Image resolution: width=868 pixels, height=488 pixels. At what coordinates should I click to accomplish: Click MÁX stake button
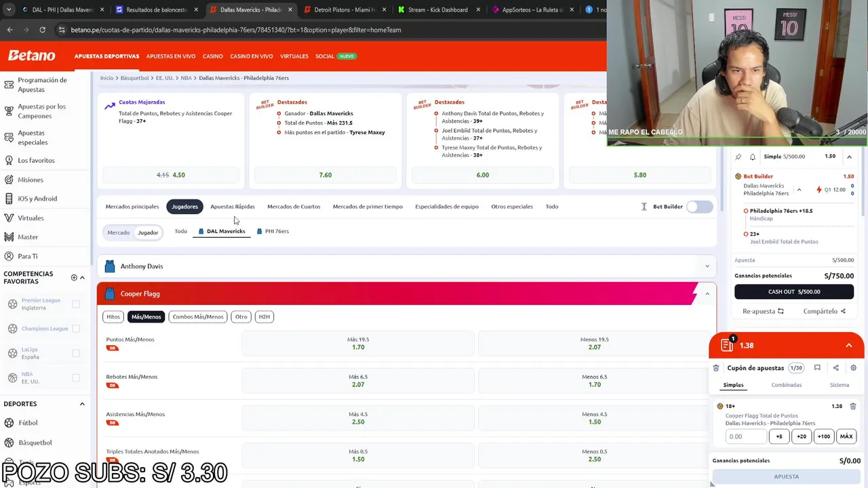(846, 436)
